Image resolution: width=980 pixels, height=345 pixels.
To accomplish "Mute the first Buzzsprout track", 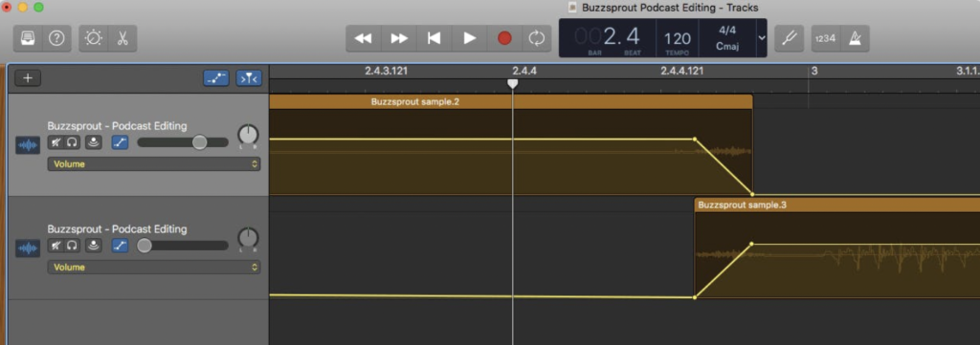I will click(x=56, y=142).
